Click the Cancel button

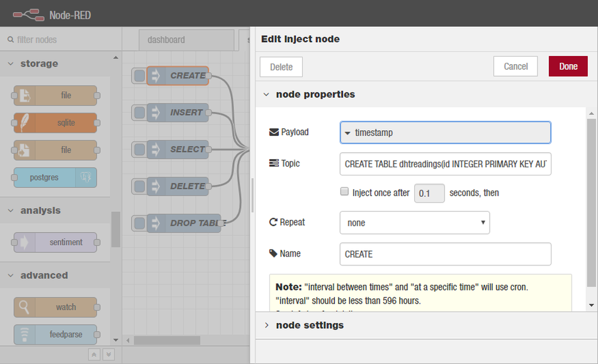point(516,66)
